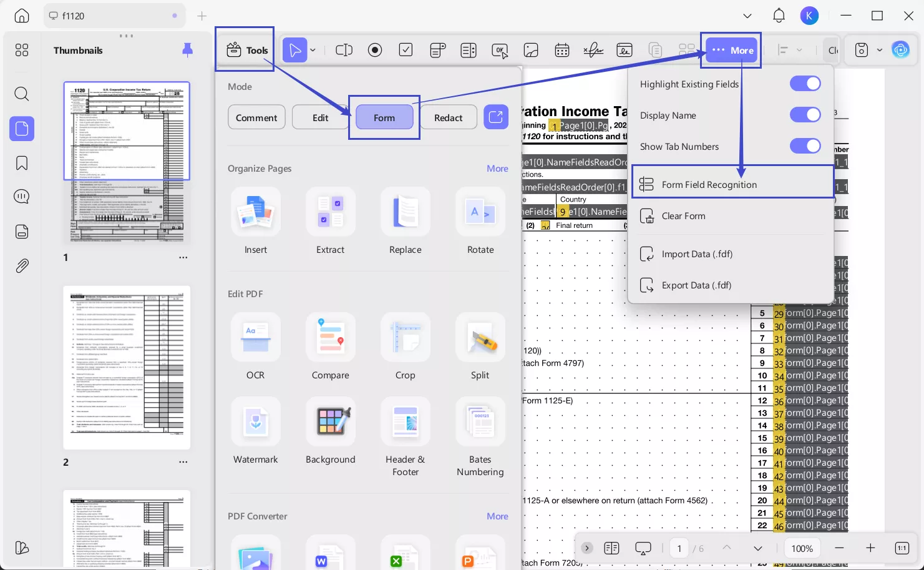Open the attachments paperclip panel
924x570 pixels.
[x=22, y=266]
